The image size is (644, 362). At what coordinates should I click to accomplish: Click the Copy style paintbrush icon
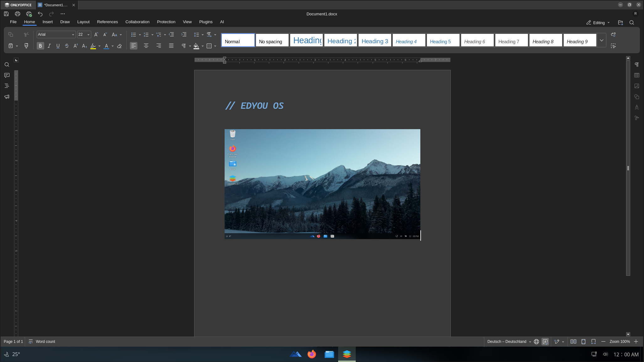pyautogui.click(x=26, y=46)
